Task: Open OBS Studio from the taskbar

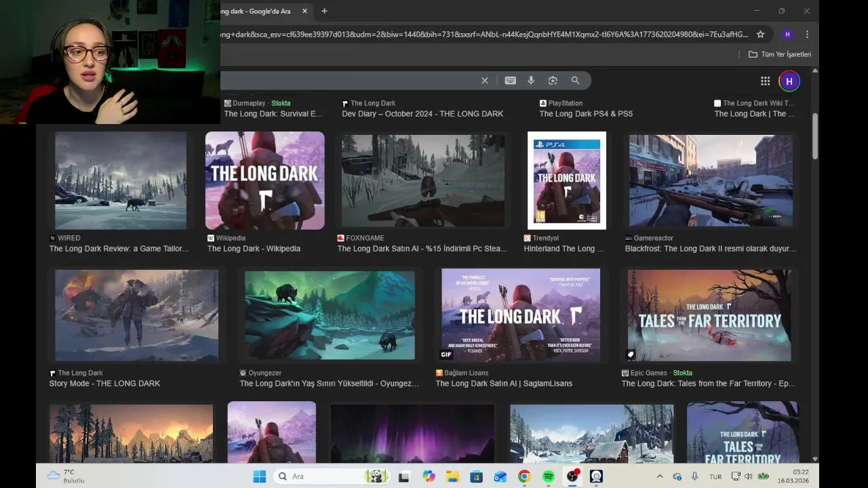Action: [x=572, y=476]
